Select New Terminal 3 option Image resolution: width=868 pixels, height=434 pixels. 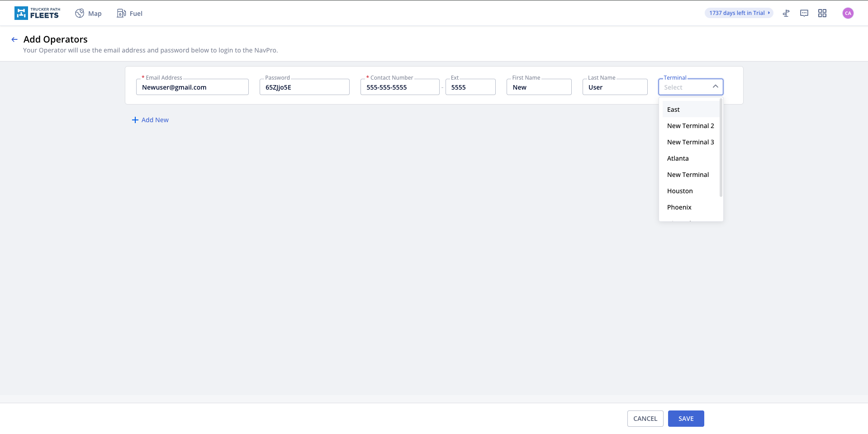click(690, 142)
